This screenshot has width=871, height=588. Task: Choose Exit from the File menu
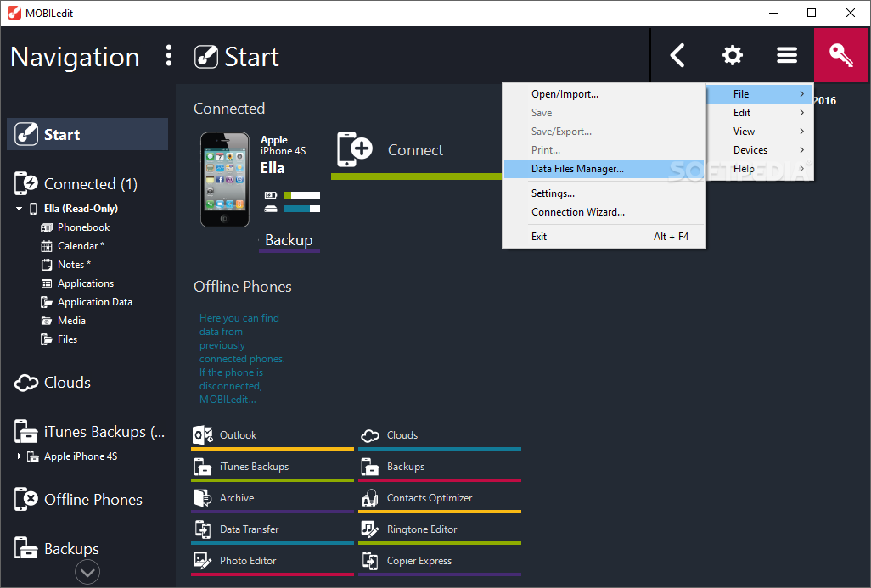coord(604,237)
